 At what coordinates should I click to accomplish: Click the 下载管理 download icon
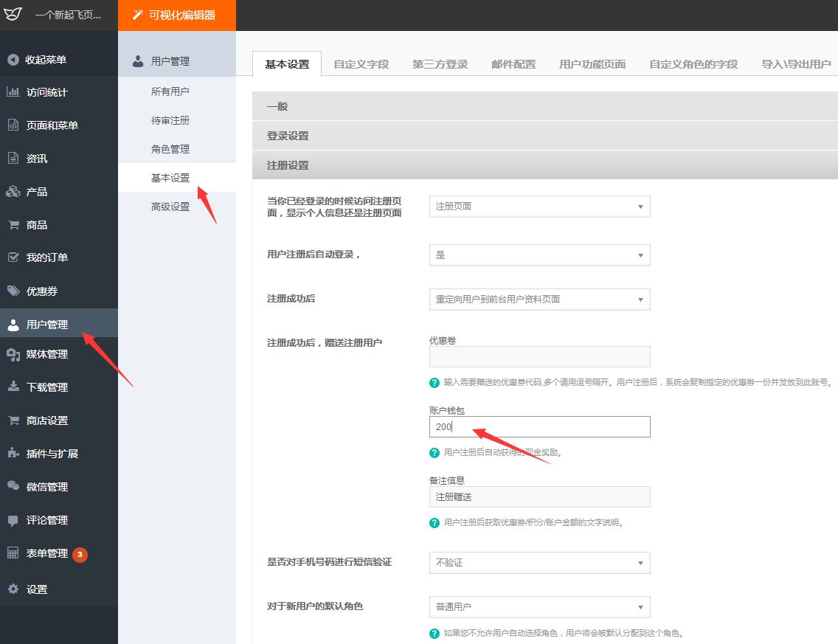point(13,387)
